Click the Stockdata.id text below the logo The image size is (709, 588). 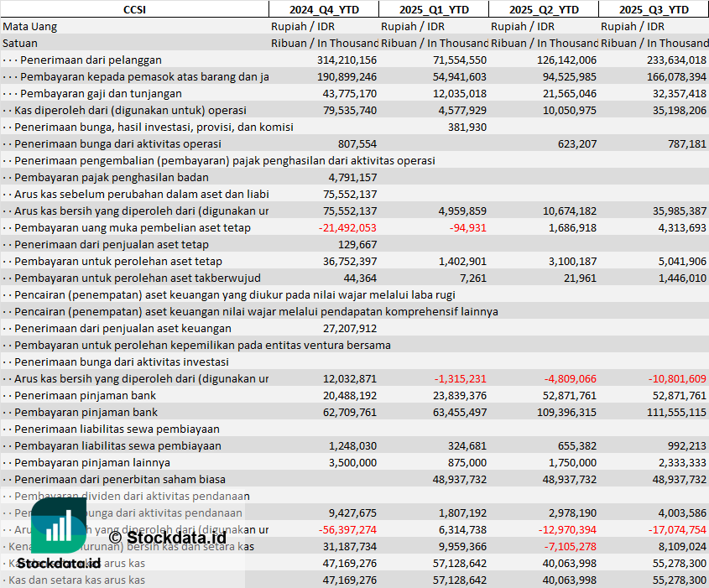[x=59, y=563]
